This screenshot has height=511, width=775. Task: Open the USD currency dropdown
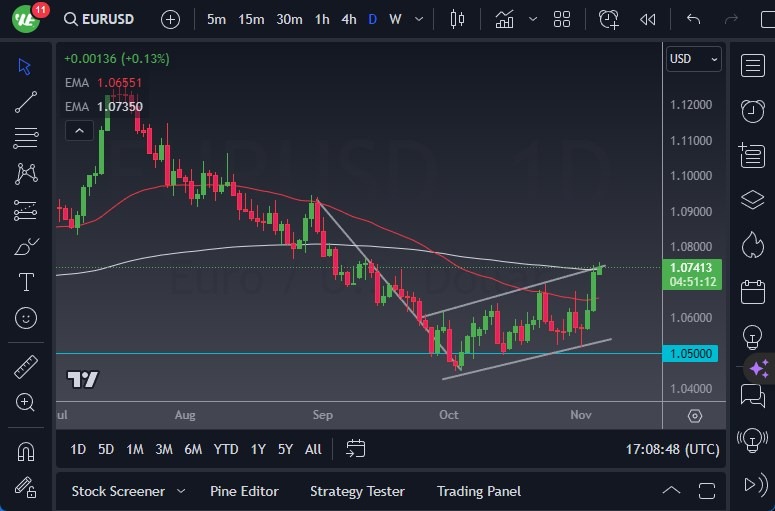tap(693, 59)
